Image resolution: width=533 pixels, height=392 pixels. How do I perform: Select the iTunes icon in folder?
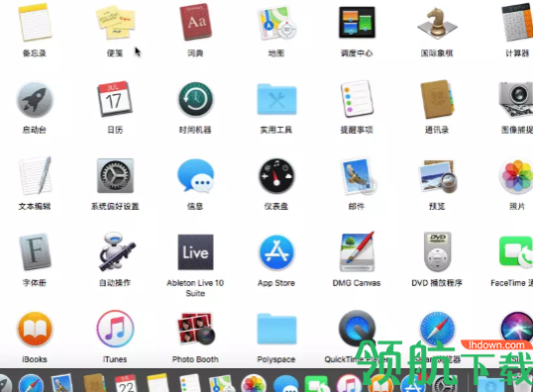point(115,329)
